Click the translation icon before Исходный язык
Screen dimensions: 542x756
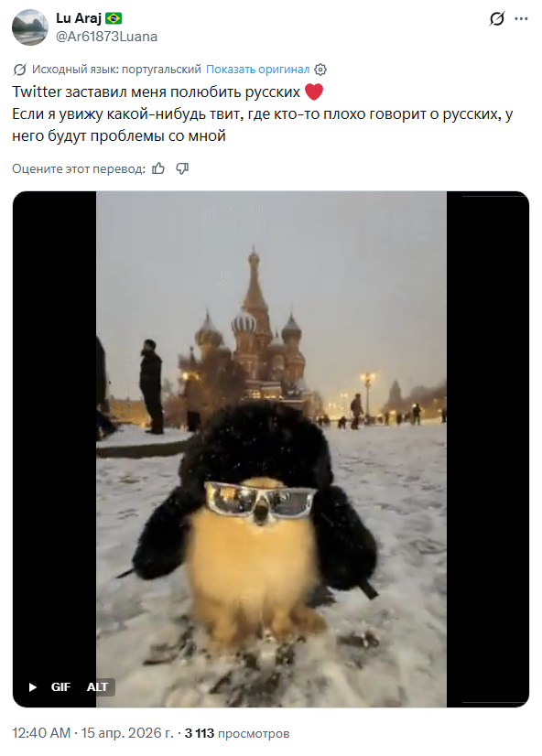(x=20, y=70)
